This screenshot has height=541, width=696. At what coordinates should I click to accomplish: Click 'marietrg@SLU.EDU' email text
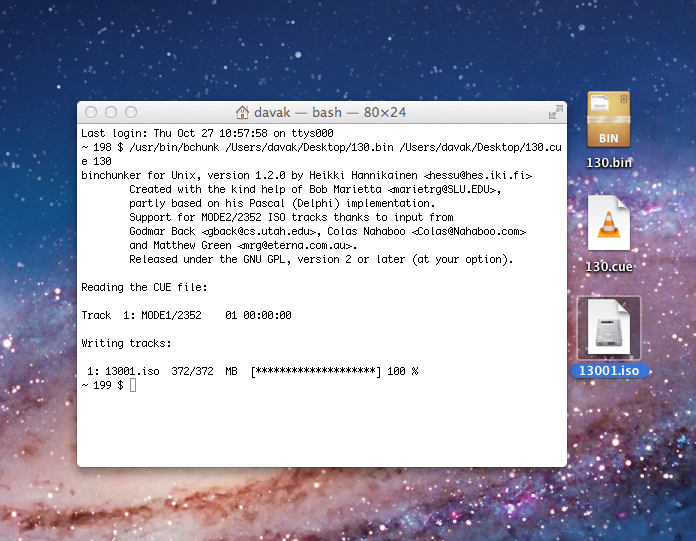(442, 190)
